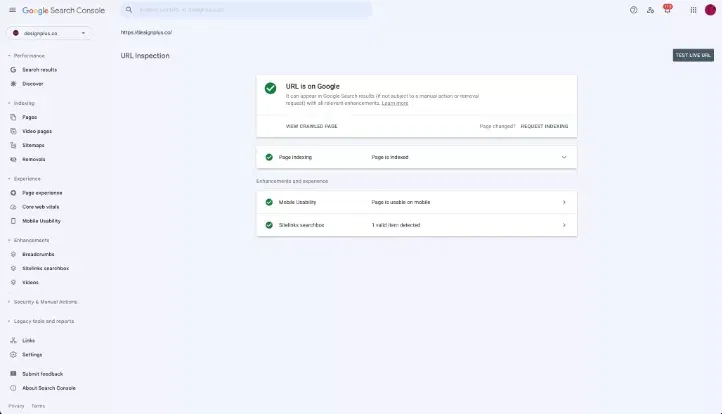Click the inspected URL https://designplus.ca/

pyautogui.click(x=146, y=33)
